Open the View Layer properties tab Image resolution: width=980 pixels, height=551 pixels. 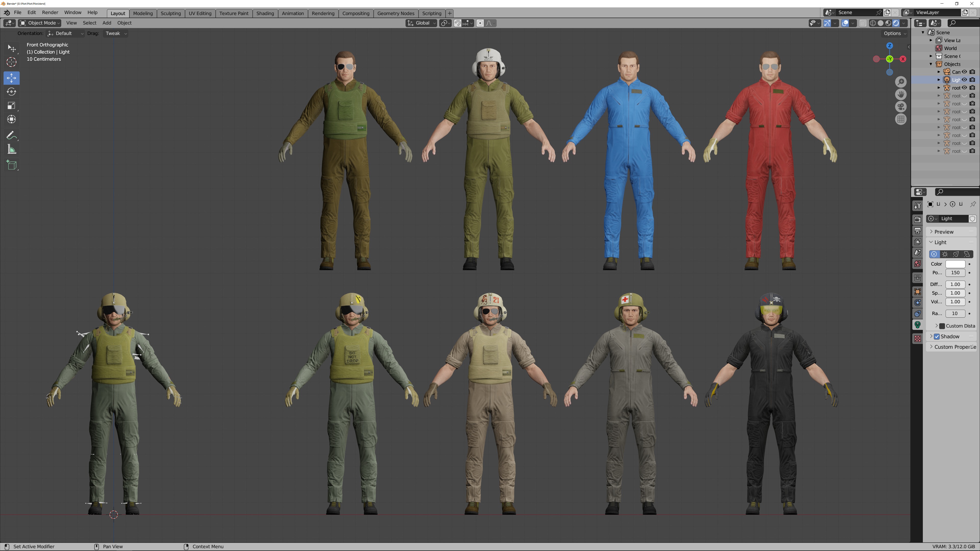tap(917, 242)
